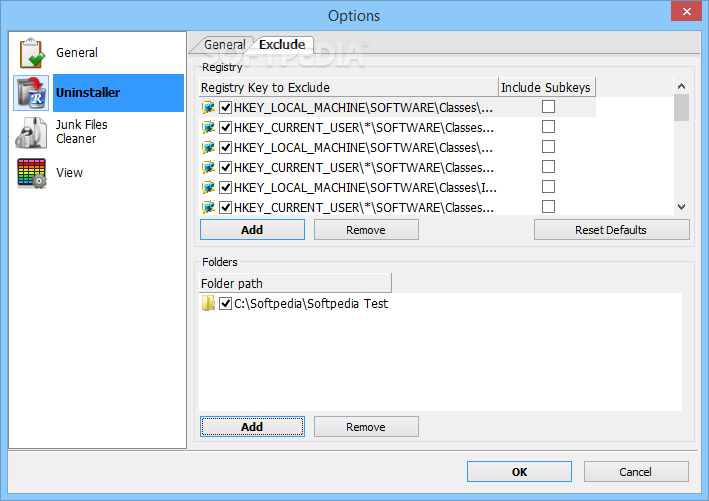
Task: Click the View color bars icon
Action: [x=31, y=173]
